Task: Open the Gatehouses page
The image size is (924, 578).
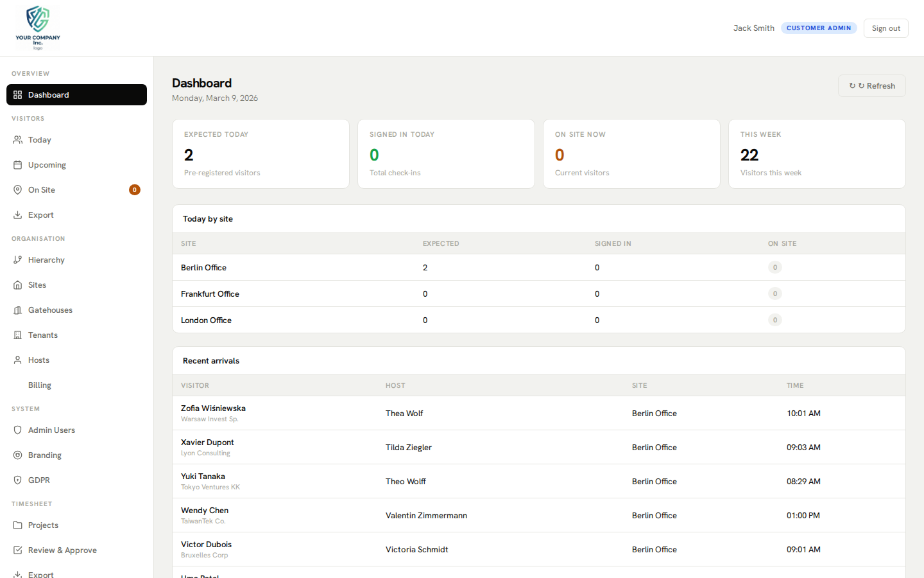Action: click(x=51, y=310)
